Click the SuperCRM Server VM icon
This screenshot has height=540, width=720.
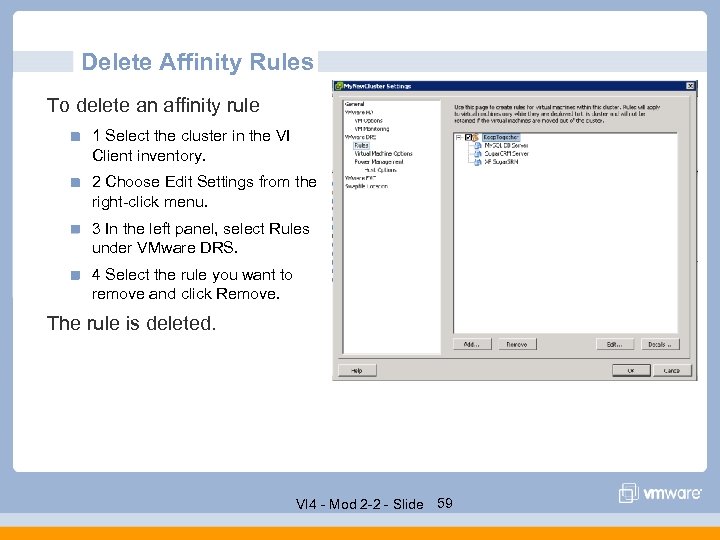(478, 154)
